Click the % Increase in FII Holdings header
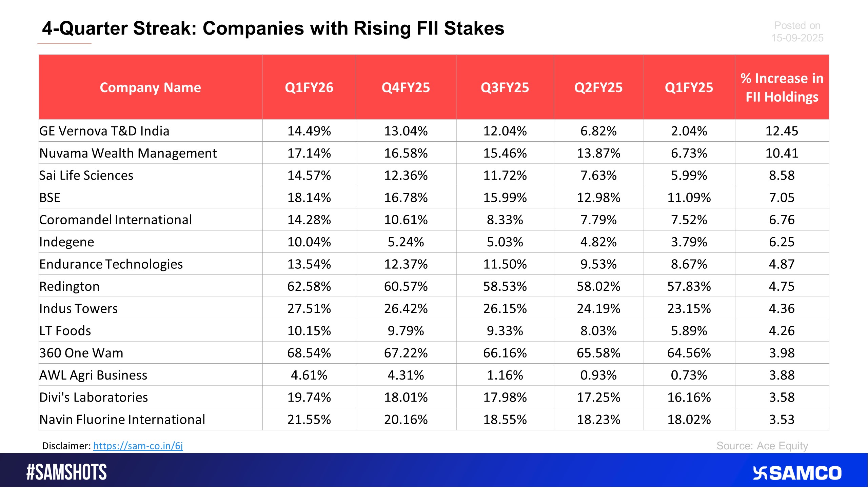Viewport: 868px width, 488px height. (782, 87)
